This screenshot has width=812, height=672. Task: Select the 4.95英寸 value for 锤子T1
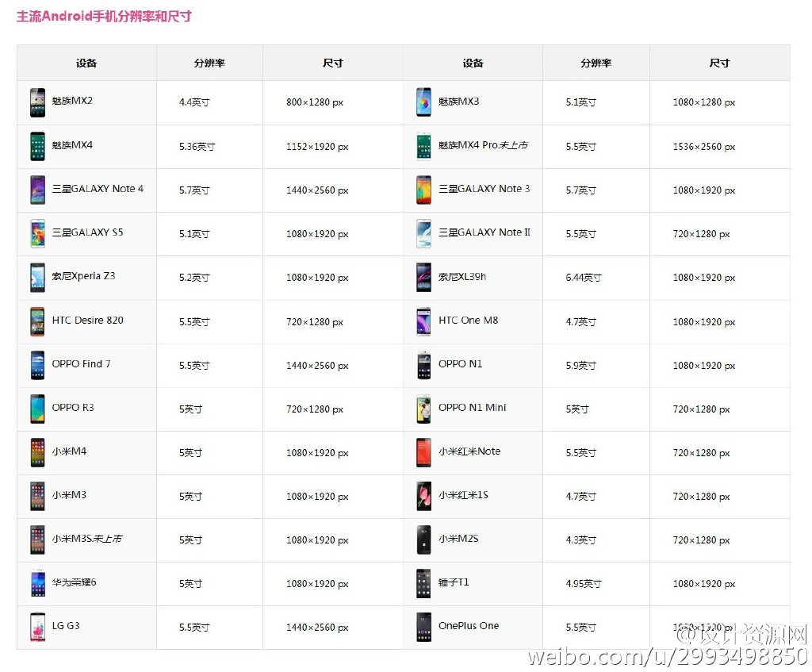583,584
